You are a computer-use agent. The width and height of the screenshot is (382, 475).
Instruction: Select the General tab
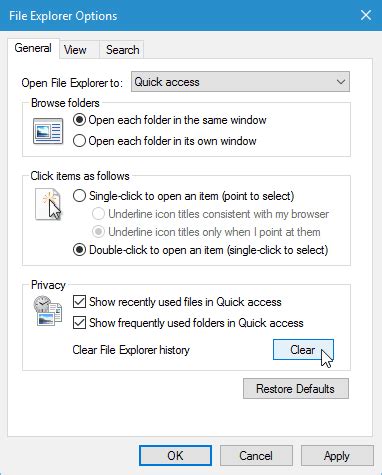33,48
